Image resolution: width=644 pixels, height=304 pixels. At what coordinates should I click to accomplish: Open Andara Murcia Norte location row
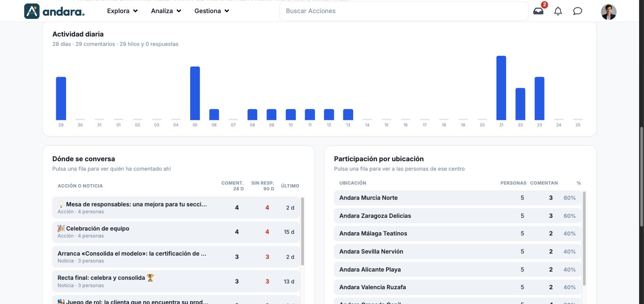coord(458,198)
